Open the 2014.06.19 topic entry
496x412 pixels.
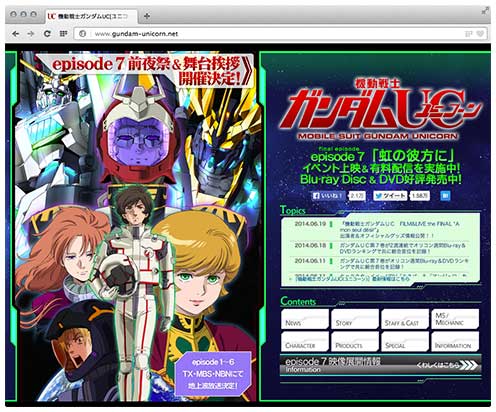(x=380, y=229)
